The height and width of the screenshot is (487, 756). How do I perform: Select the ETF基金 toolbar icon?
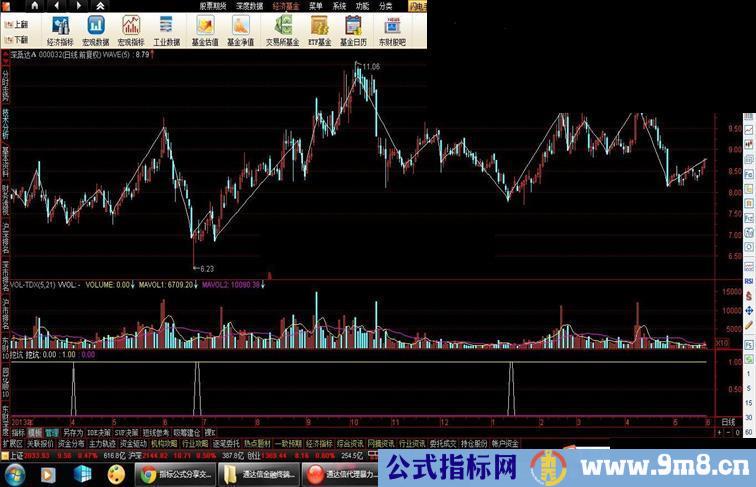(321, 29)
